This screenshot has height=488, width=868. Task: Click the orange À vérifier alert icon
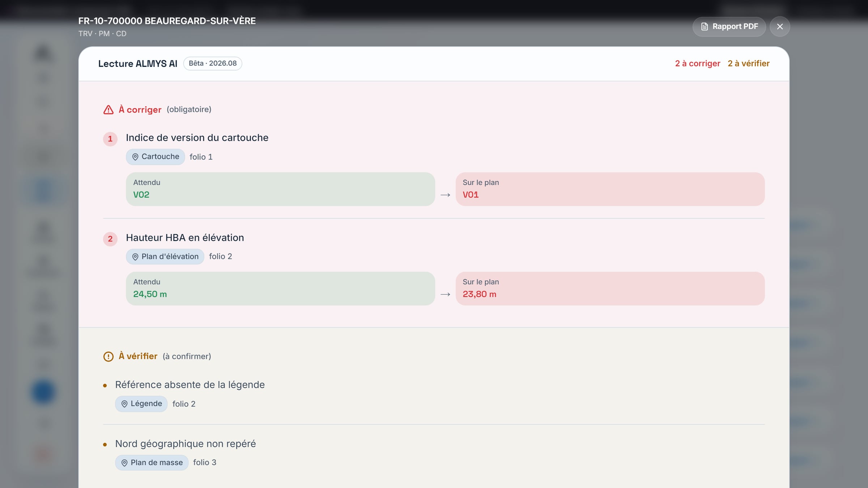click(x=109, y=356)
